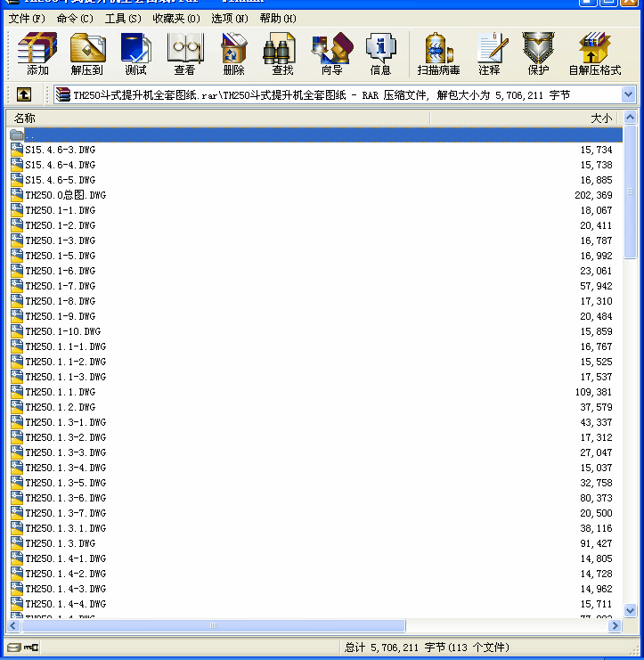Click the Add (添加) toolbar icon
This screenshot has height=660, width=644.
pyautogui.click(x=37, y=53)
